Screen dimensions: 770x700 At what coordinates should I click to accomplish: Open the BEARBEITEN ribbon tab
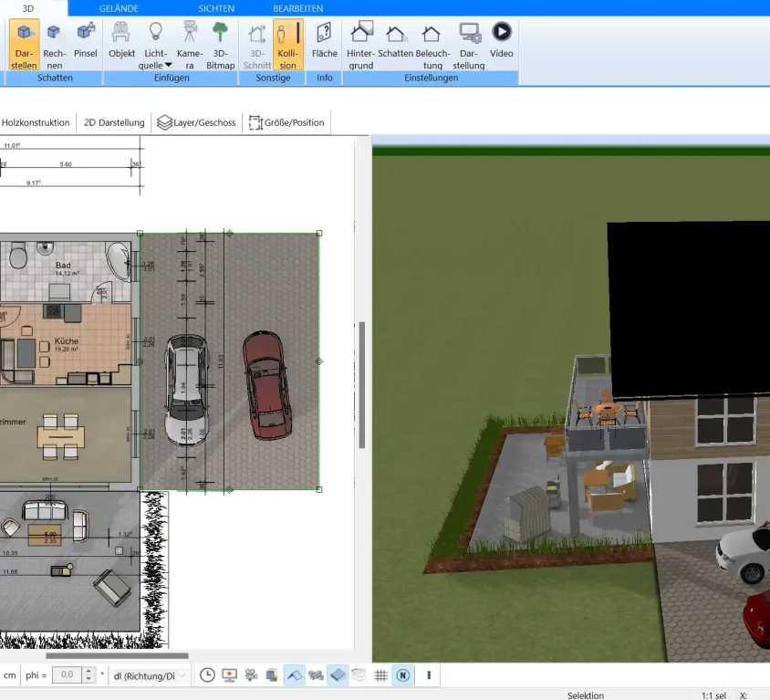[x=298, y=8]
